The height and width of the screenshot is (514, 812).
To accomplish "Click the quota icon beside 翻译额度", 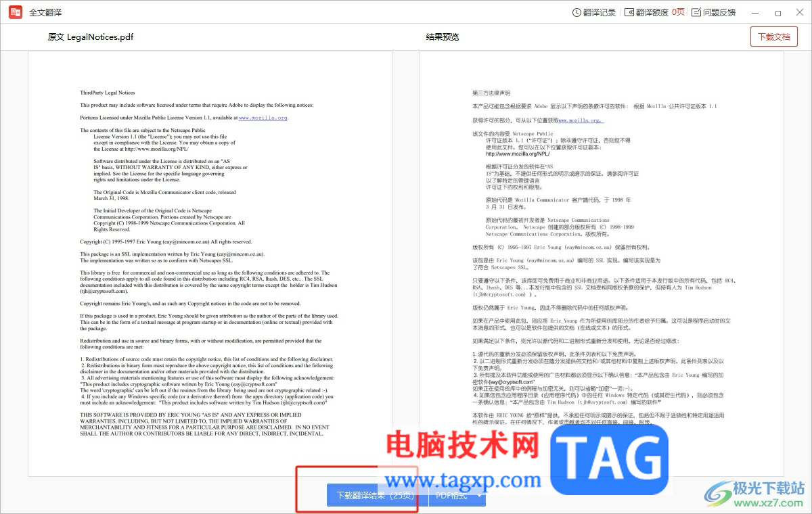I will [629, 12].
